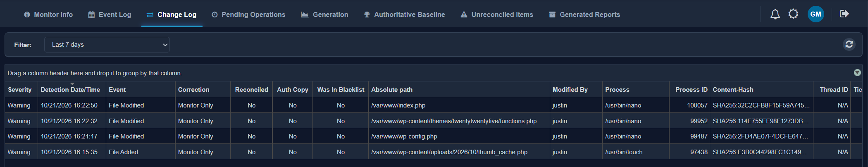Open the Generated Reports tab
The image size is (868, 167).
(584, 14)
